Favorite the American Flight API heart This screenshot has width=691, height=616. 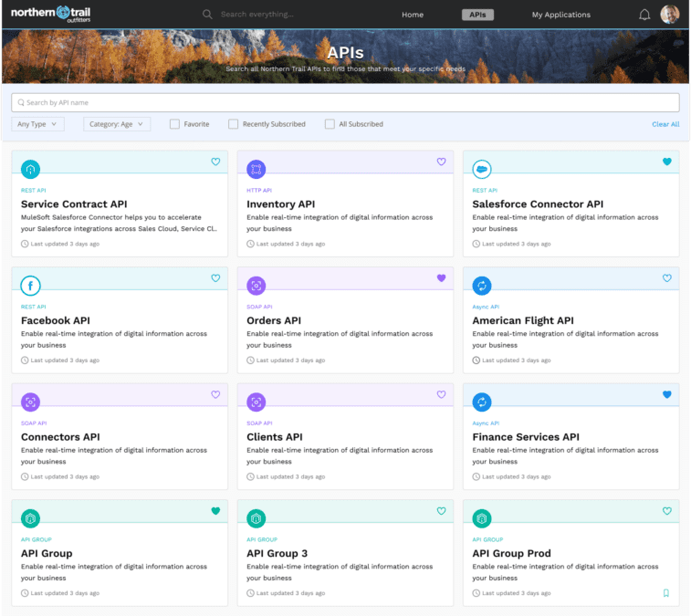click(x=666, y=278)
